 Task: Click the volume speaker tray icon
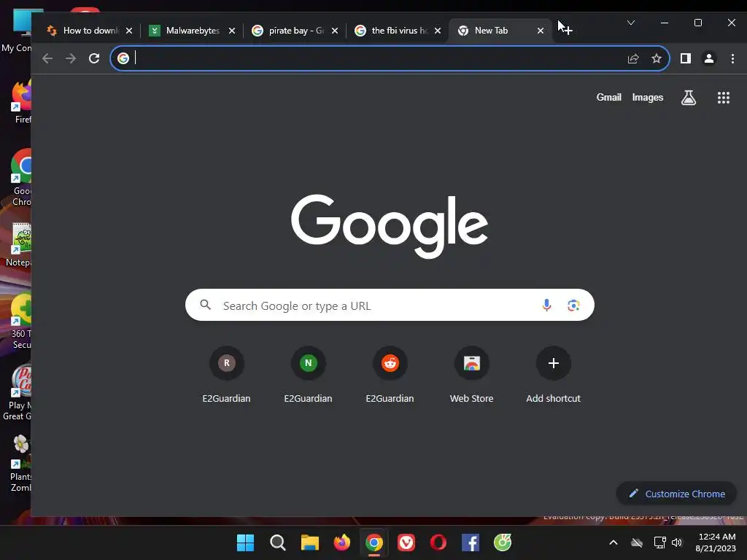click(677, 542)
